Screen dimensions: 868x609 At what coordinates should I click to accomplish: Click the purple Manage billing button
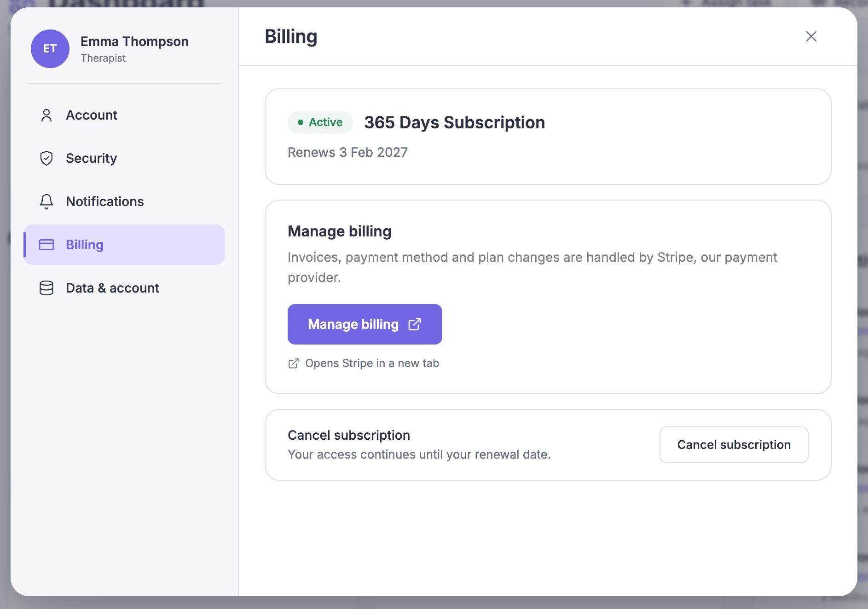tap(365, 324)
